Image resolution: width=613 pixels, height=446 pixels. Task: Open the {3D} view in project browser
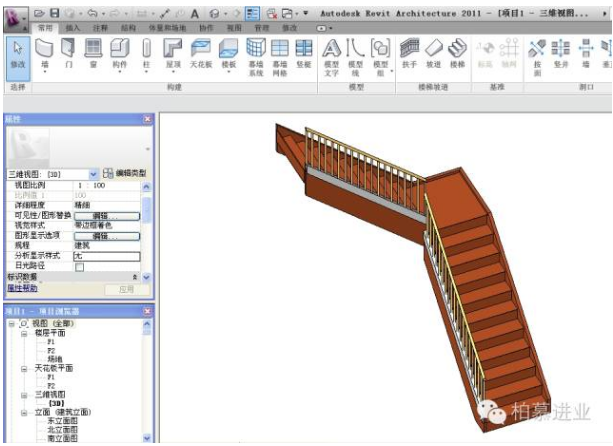[56, 403]
